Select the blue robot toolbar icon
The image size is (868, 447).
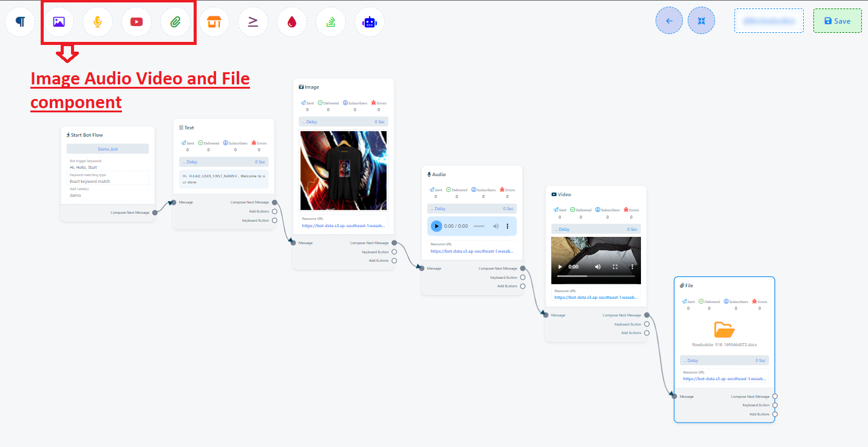click(x=370, y=22)
